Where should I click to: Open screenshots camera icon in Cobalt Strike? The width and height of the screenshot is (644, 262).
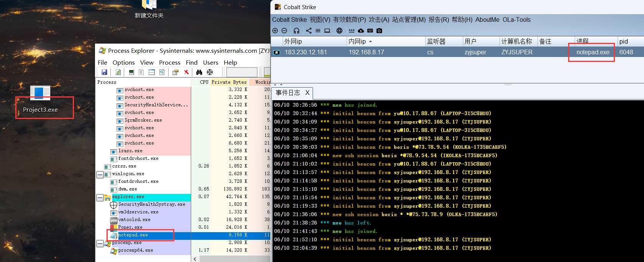coord(379,31)
